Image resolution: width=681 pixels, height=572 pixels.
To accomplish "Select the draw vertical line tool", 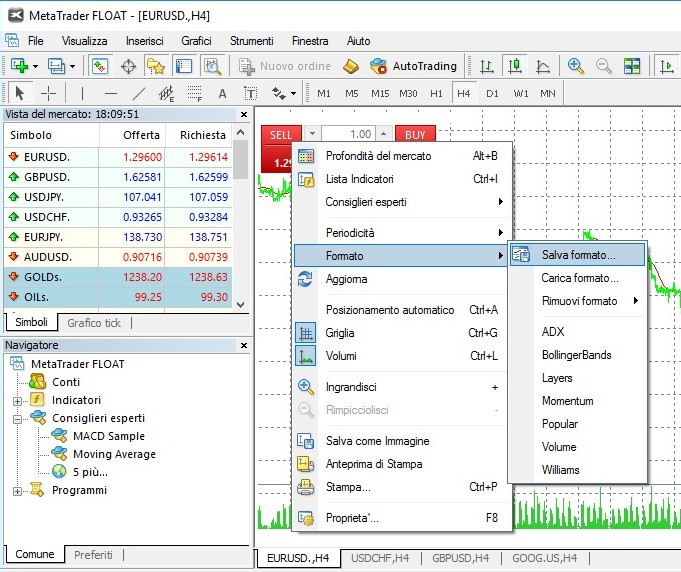I will [x=83, y=93].
